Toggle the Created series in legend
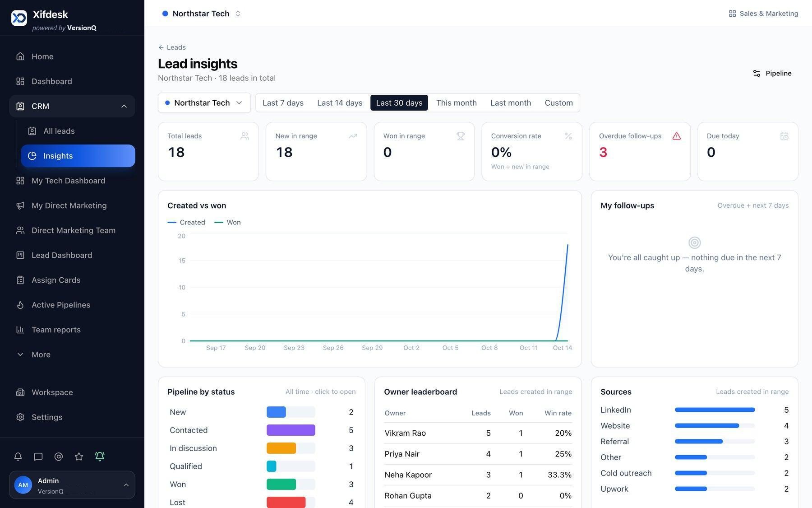This screenshot has height=508, width=812. 186,222
